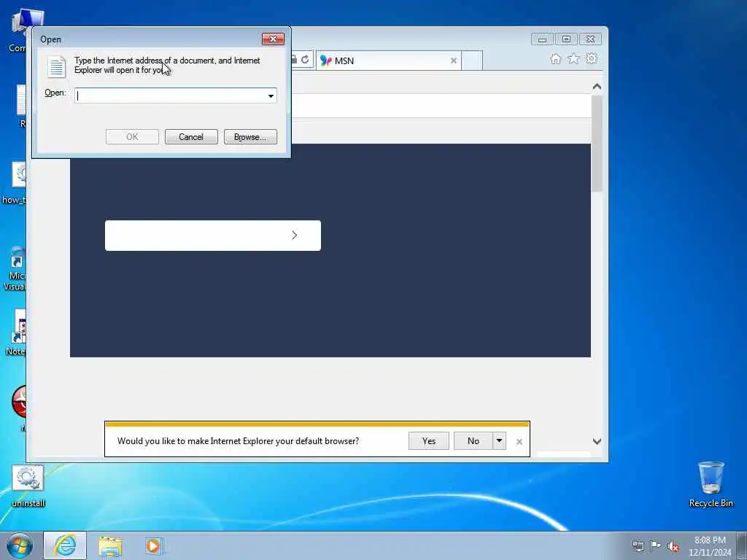Click the Show desktop button at the taskbar end
The image size is (747, 560).
pos(742,546)
